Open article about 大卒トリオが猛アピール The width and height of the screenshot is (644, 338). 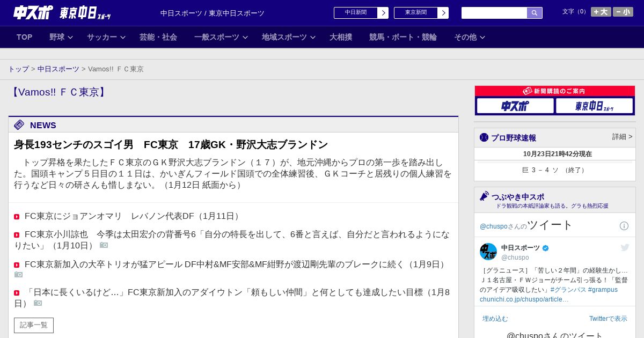click(x=236, y=264)
